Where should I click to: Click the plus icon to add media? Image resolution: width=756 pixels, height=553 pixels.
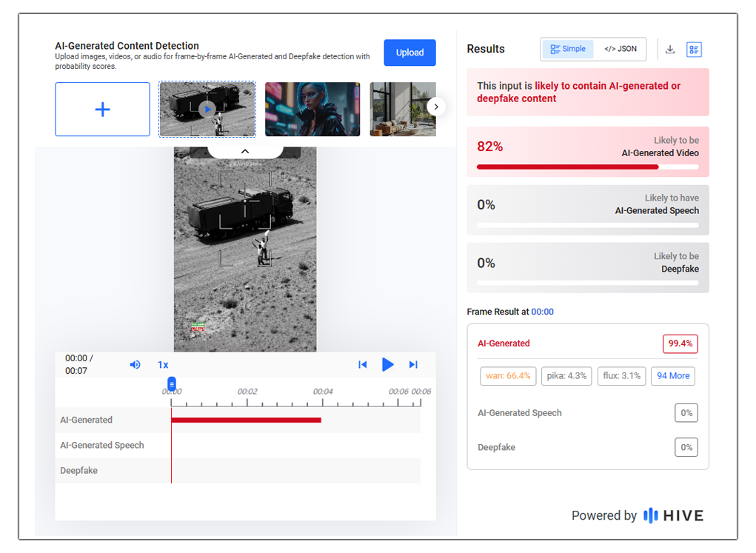tap(102, 110)
